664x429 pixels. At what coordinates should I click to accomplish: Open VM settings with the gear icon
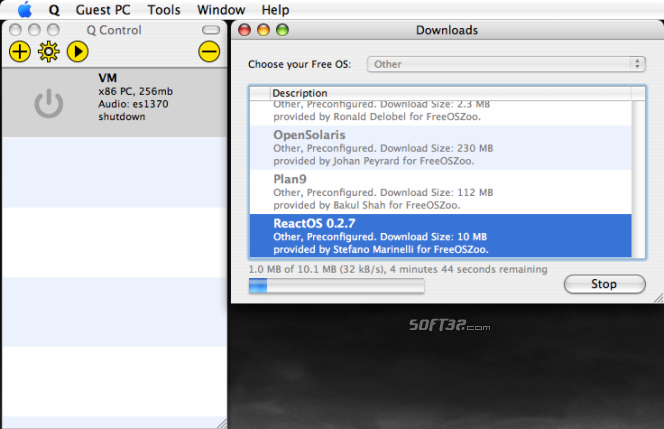tap(48, 51)
